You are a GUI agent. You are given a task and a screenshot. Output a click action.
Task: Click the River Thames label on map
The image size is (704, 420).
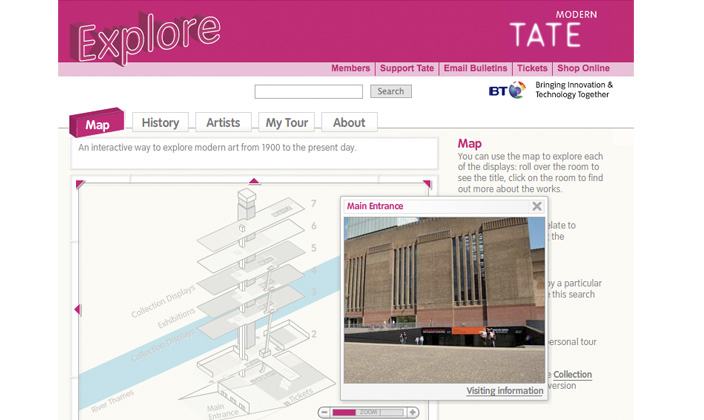point(113,401)
